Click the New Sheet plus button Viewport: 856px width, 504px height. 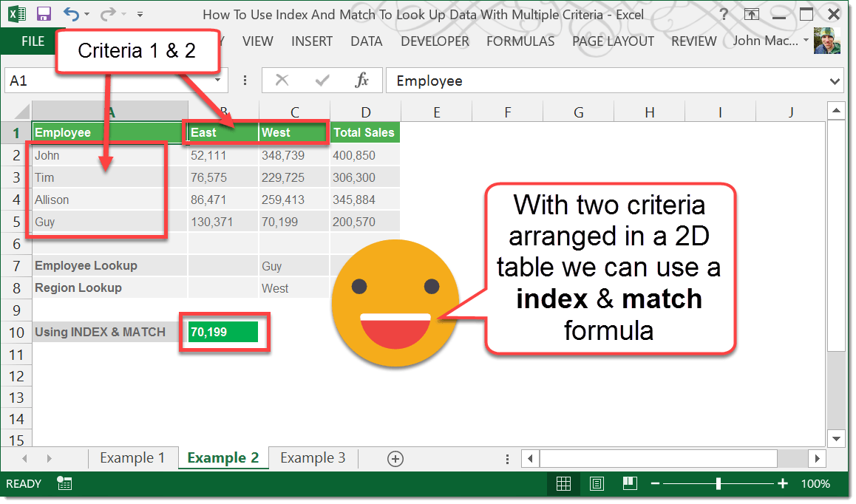[x=395, y=458]
